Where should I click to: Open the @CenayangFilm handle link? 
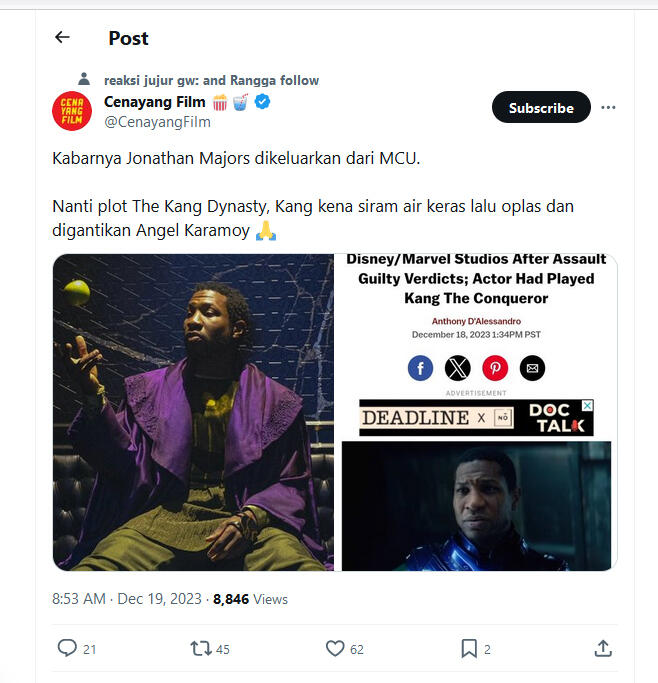tap(157, 122)
